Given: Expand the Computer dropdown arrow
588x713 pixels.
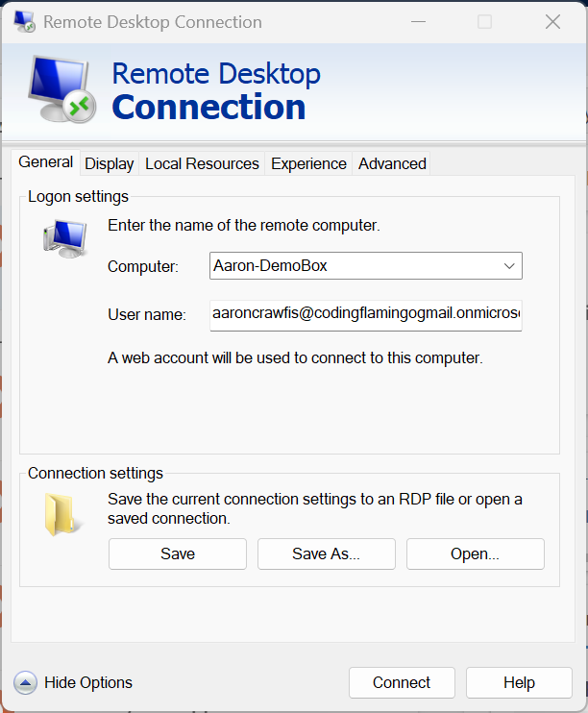Looking at the screenshot, I should [x=509, y=266].
